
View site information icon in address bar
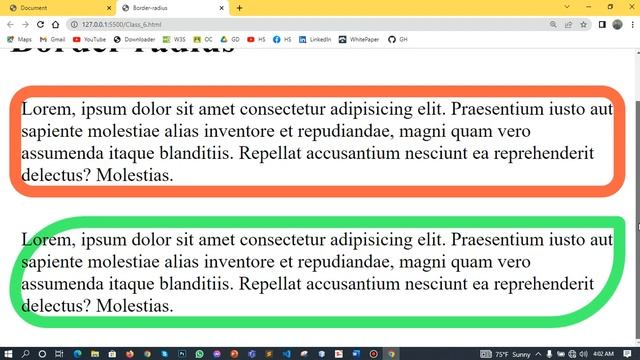74,24
